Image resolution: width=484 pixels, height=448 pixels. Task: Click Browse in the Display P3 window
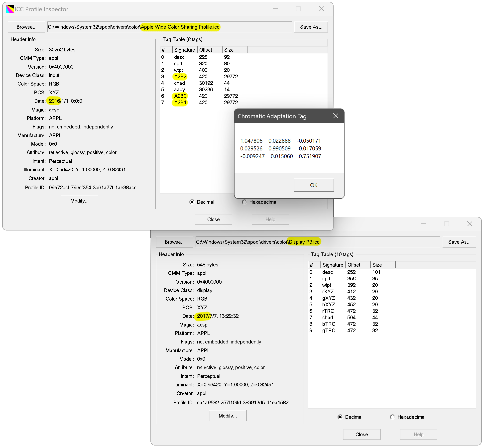tap(175, 242)
